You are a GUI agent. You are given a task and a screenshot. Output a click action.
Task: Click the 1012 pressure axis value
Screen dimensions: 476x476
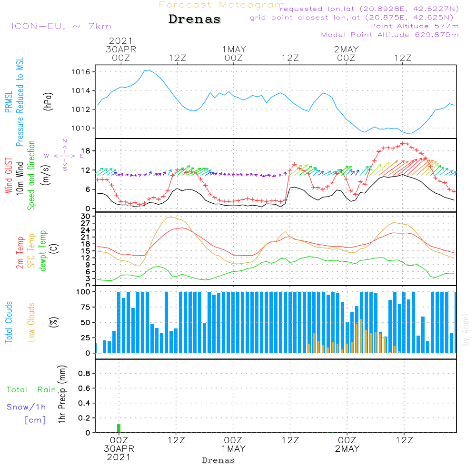[x=81, y=109]
